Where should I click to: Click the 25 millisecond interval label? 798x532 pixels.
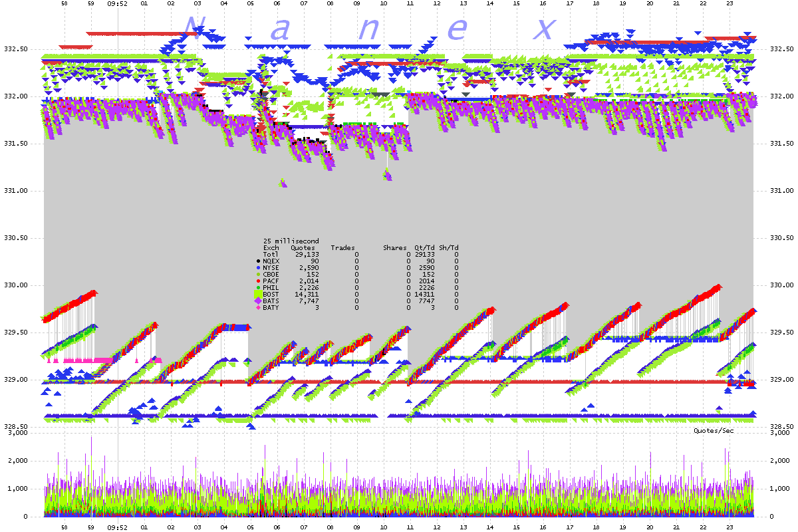click(291, 241)
